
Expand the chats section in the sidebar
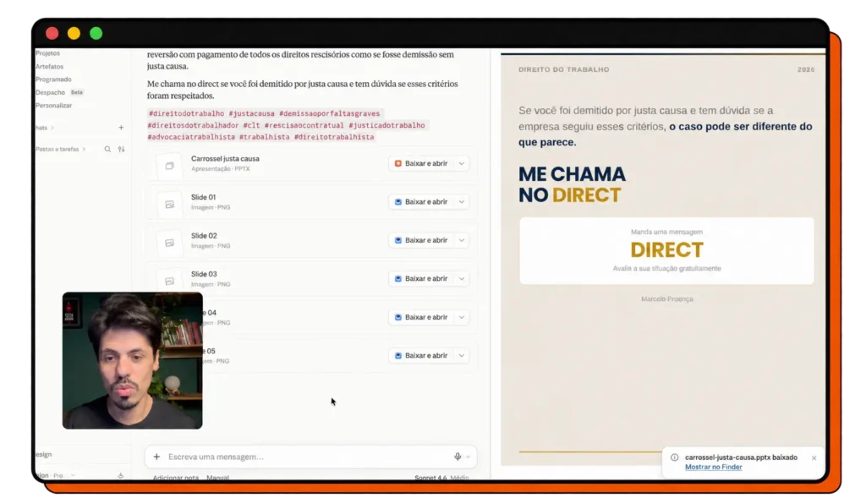(53, 128)
